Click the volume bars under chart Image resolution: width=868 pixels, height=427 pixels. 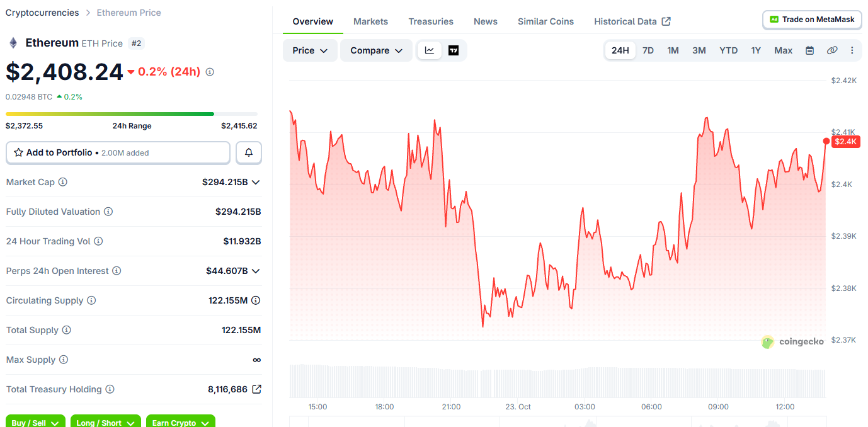tap(557, 380)
